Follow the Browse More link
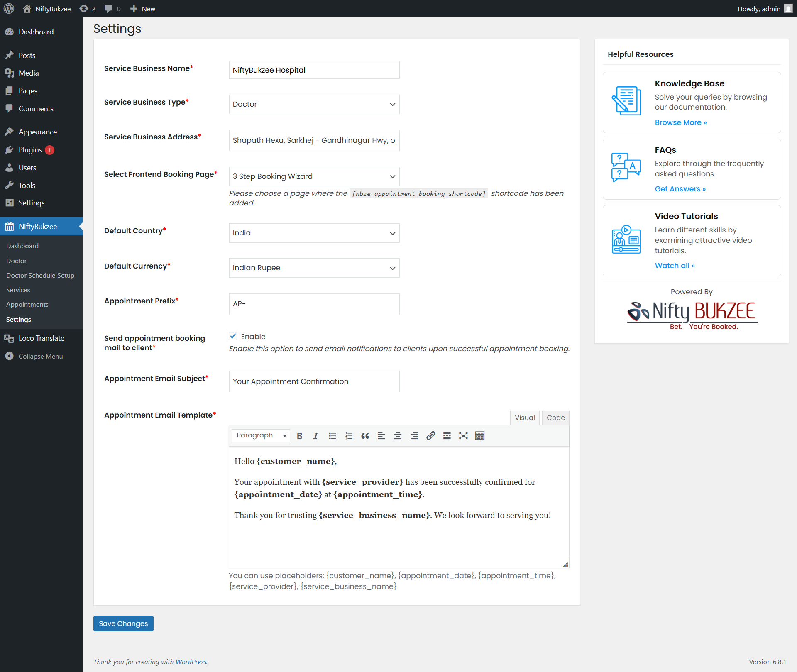The image size is (797, 672). [680, 122]
